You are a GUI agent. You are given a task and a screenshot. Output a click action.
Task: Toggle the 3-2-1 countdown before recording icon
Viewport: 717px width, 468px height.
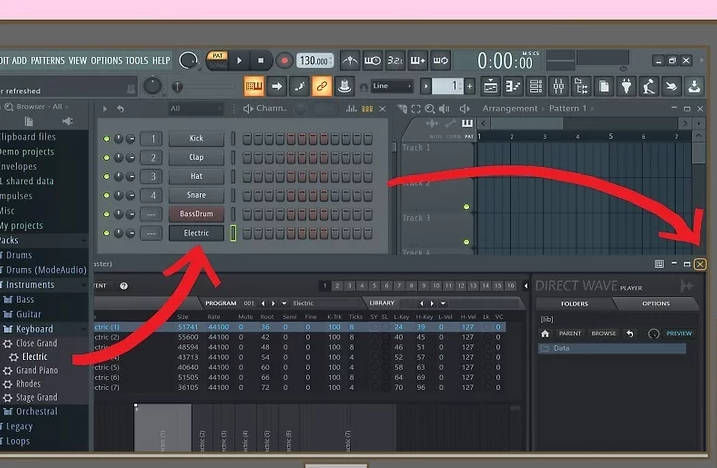click(395, 60)
